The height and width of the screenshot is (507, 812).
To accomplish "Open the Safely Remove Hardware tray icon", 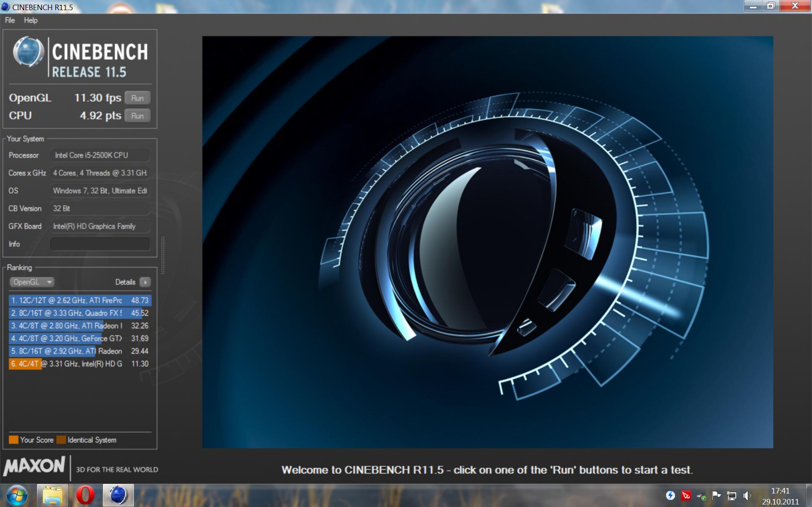I will tap(701, 496).
